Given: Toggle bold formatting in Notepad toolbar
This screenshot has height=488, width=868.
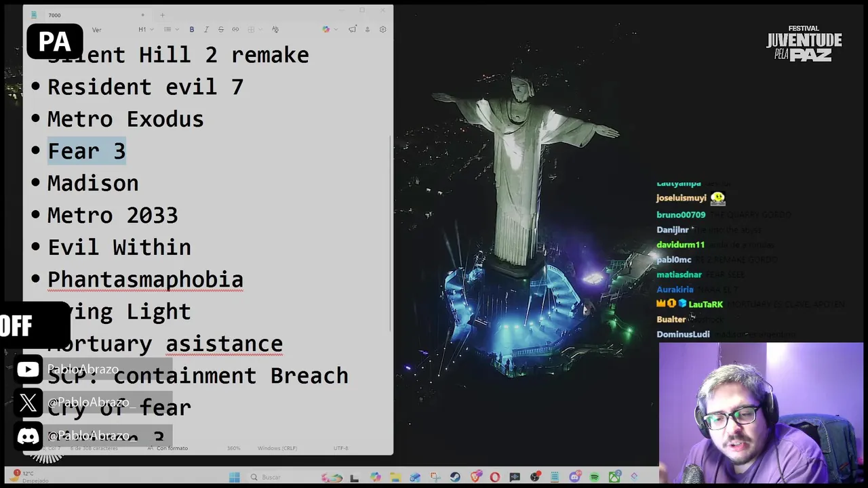Looking at the screenshot, I should click(x=192, y=29).
